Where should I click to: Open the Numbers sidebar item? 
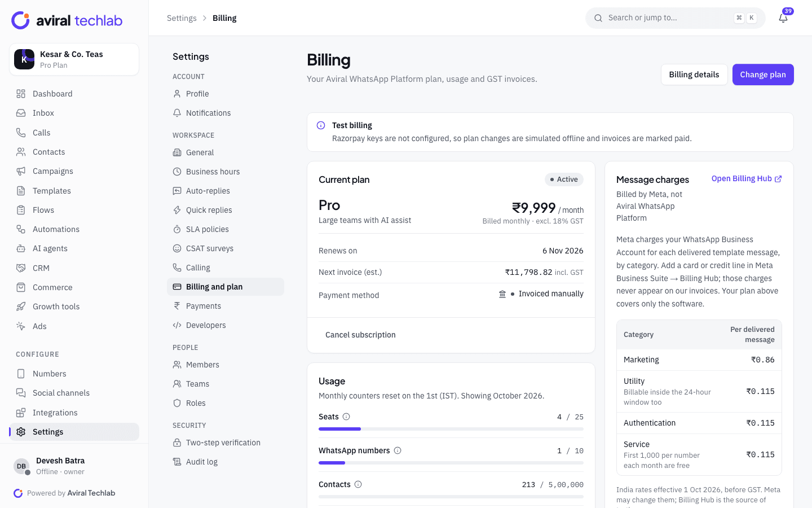tap(74, 374)
